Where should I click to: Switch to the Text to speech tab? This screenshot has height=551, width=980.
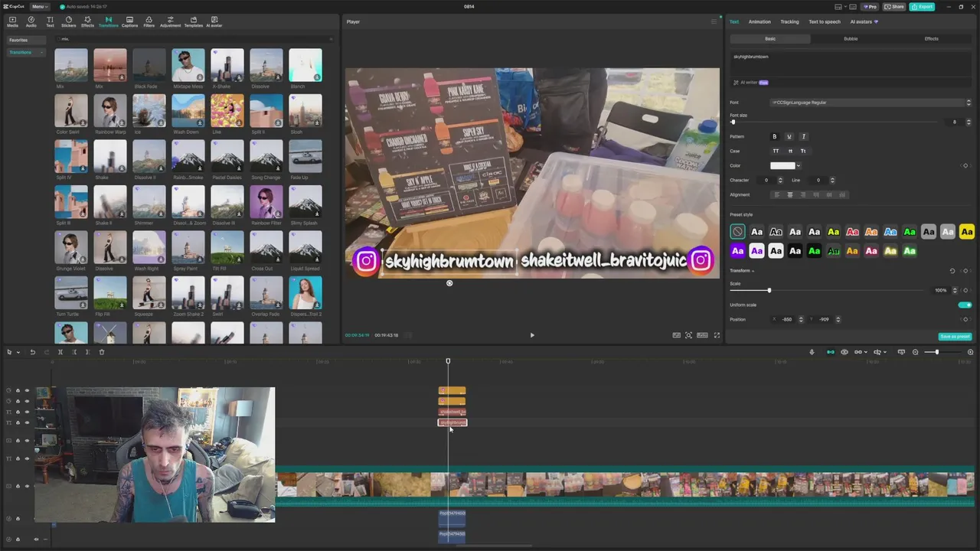click(825, 21)
